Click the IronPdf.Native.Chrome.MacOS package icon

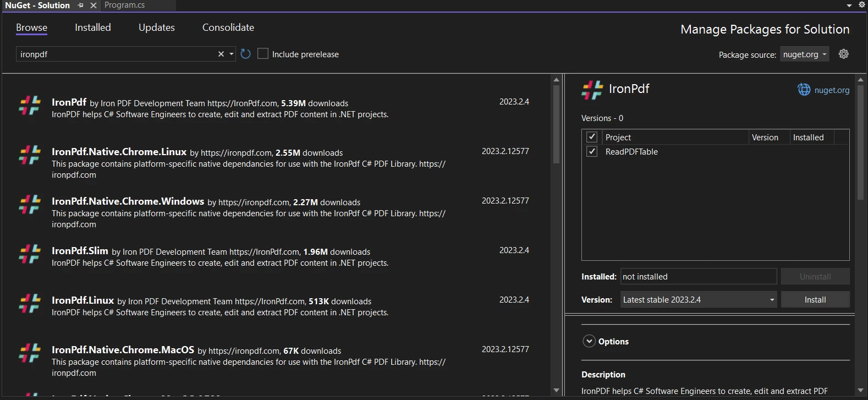coord(30,353)
